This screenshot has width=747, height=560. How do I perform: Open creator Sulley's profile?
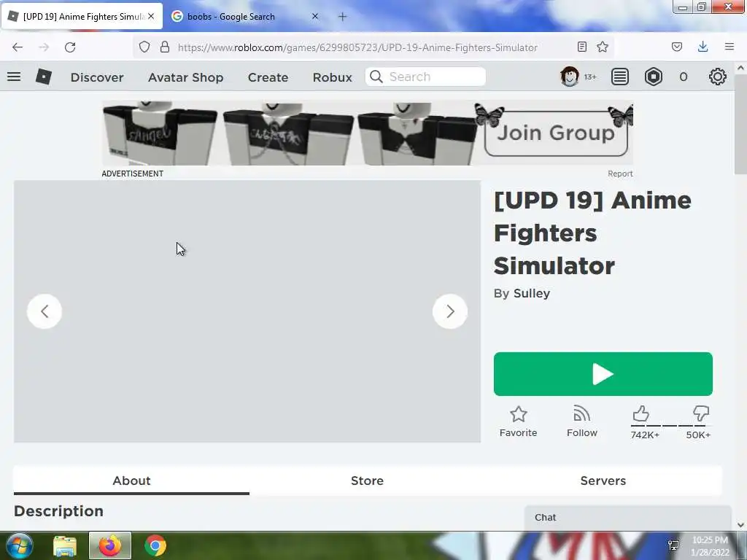(x=532, y=293)
